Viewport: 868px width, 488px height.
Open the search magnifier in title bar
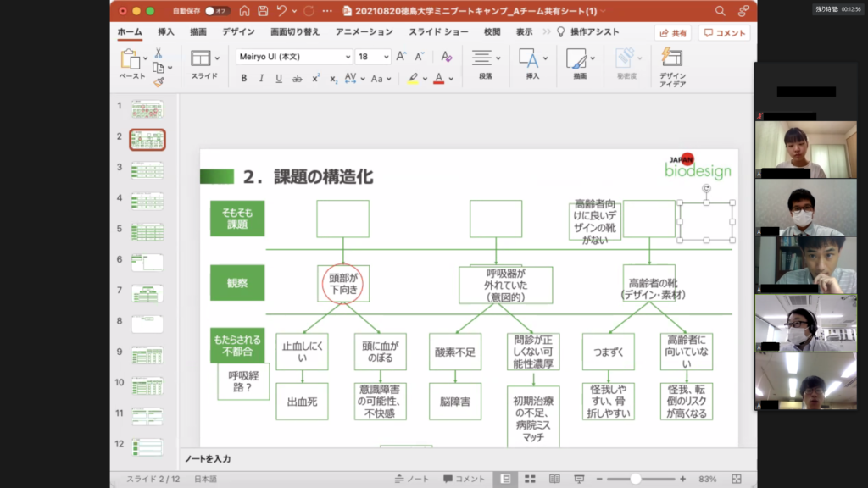pos(720,11)
